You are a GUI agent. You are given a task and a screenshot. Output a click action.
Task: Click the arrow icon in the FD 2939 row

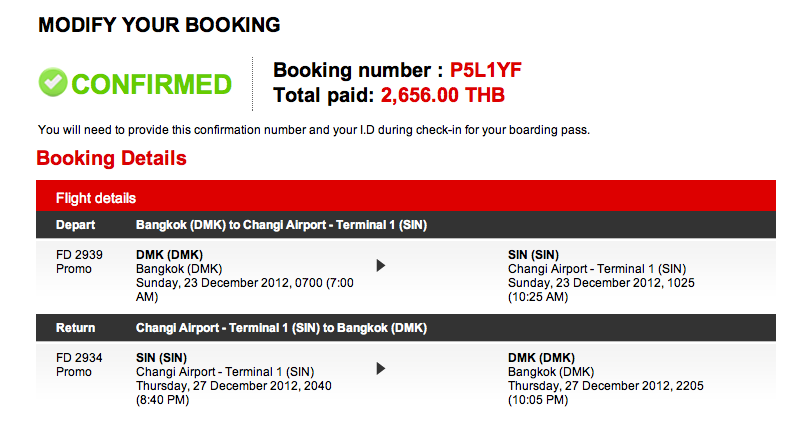point(381,265)
